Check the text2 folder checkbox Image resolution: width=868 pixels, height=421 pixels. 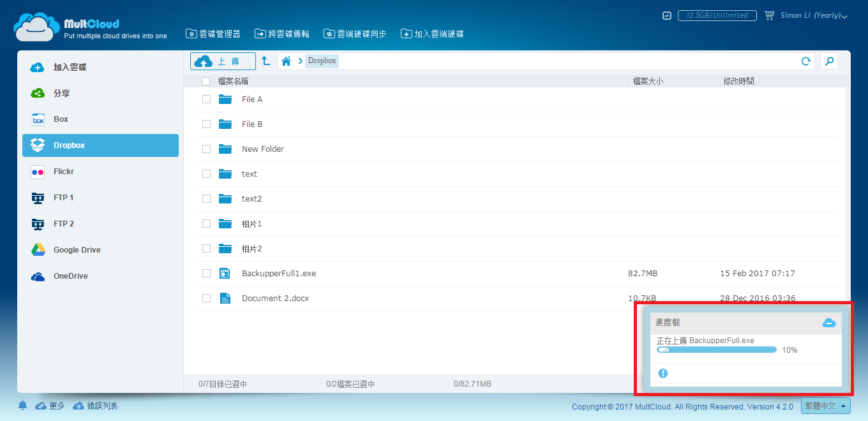pos(206,199)
